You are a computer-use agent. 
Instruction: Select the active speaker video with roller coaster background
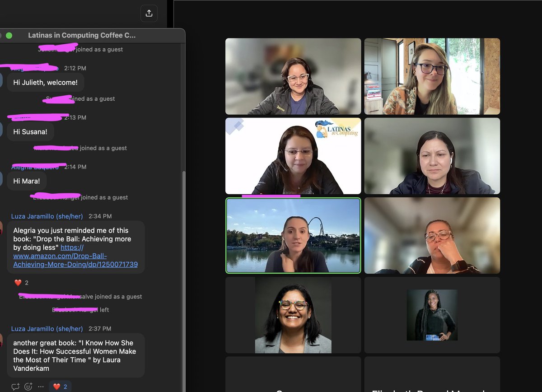pyautogui.click(x=293, y=235)
